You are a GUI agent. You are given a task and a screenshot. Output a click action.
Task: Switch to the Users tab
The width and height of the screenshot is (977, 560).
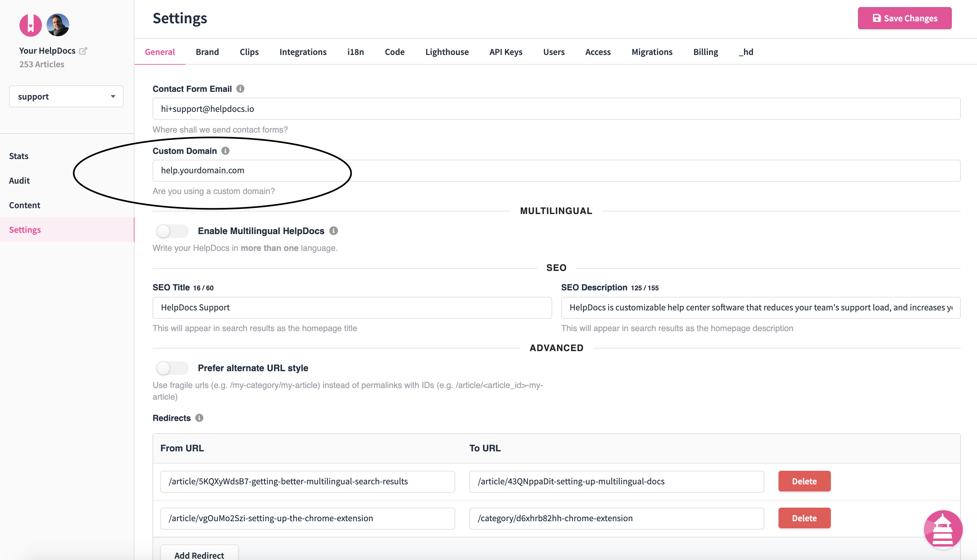pyautogui.click(x=554, y=52)
